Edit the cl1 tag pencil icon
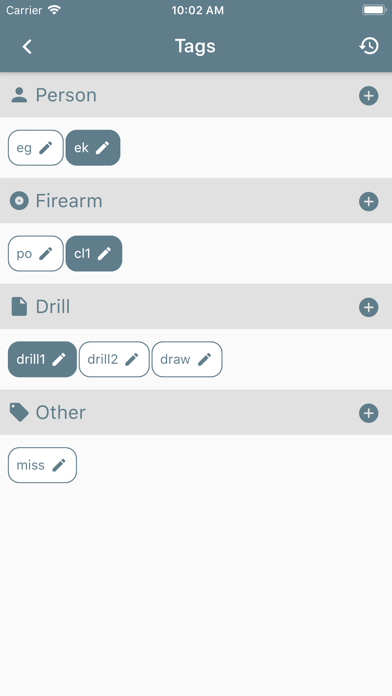This screenshot has width=392, height=696. click(104, 253)
